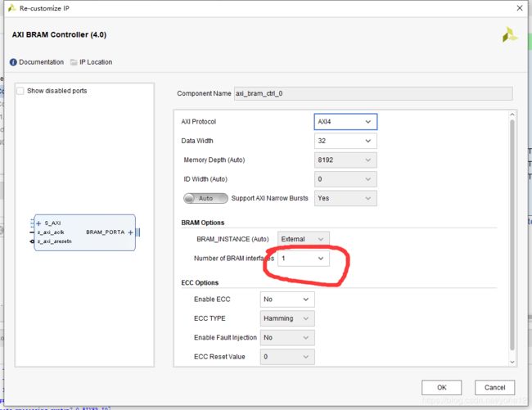Click the ECC Reset Value label
This screenshot has height=410, width=532.
click(219, 357)
